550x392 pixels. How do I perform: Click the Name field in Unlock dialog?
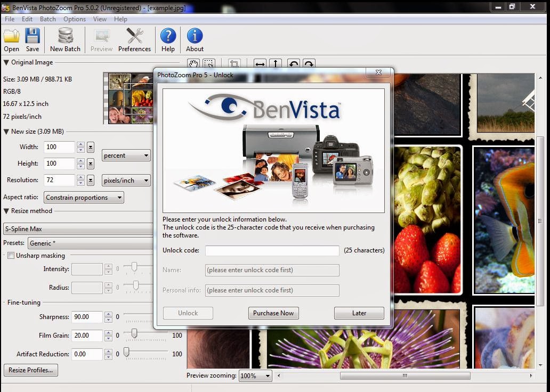(x=272, y=271)
